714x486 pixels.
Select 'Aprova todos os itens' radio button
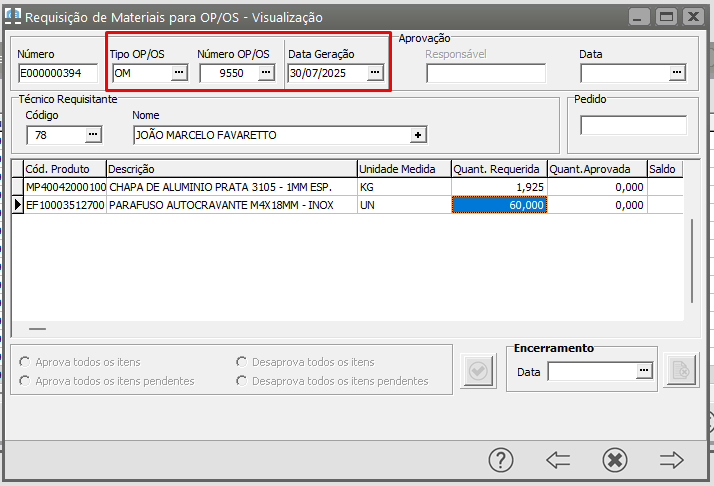(x=26, y=362)
